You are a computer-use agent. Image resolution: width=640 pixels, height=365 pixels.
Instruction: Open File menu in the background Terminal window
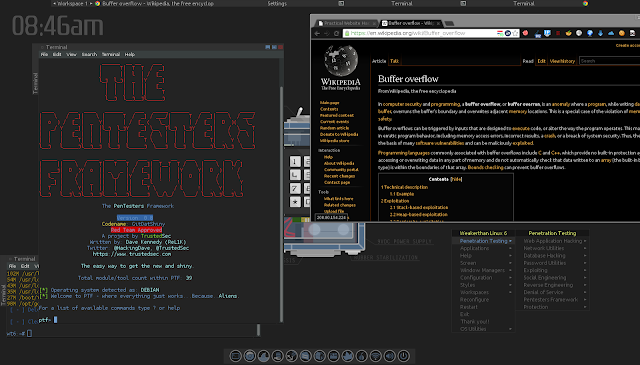12,266
